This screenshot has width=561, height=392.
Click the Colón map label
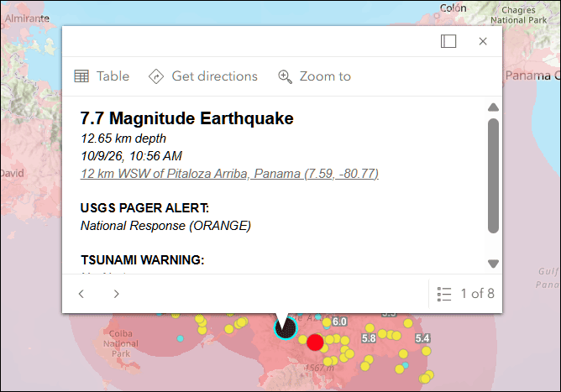tap(453, 8)
